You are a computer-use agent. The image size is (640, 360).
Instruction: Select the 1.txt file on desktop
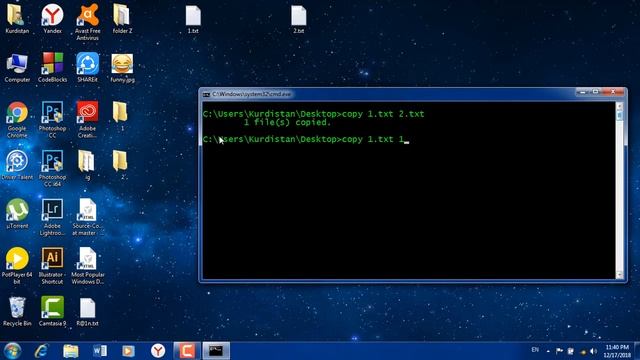[193, 19]
